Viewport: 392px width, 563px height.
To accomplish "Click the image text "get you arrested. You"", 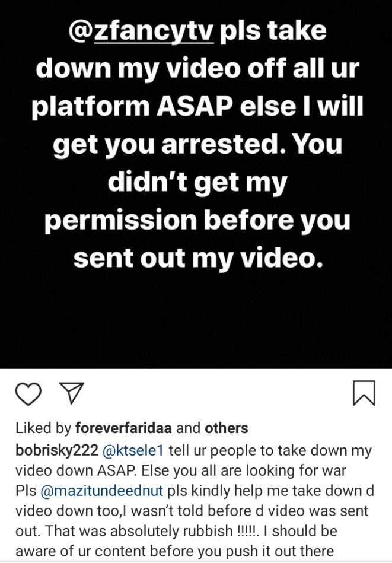I will point(197,144).
